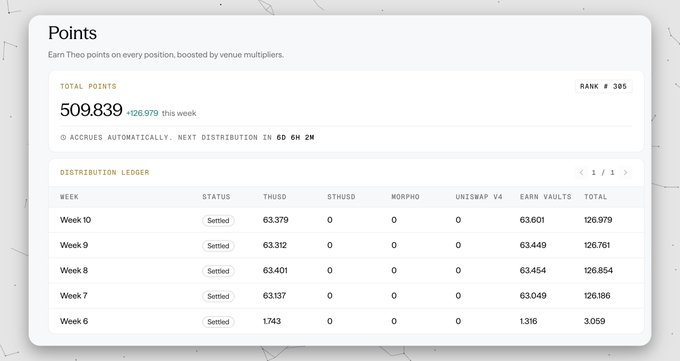Click Week 7 MORPHO zero value
The height and width of the screenshot is (361, 680).
pyautogui.click(x=394, y=295)
